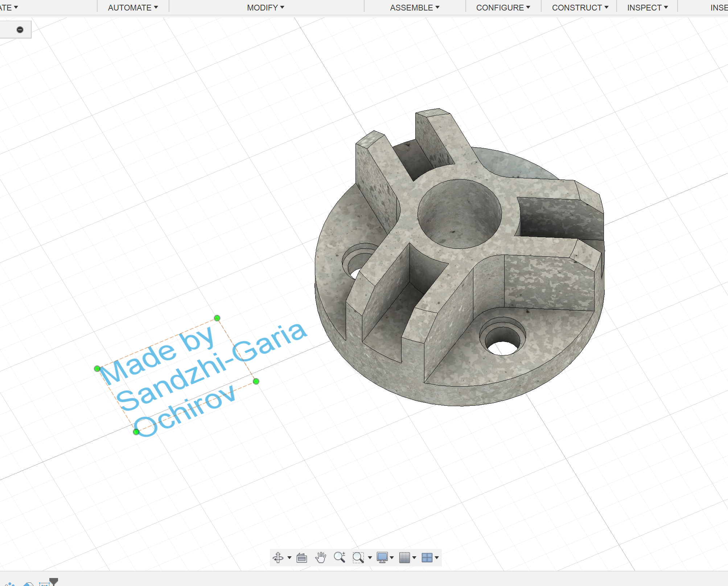Expand the zoom options dropdown arrow
Image resolution: width=728 pixels, height=586 pixels.
pyautogui.click(x=370, y=558)
